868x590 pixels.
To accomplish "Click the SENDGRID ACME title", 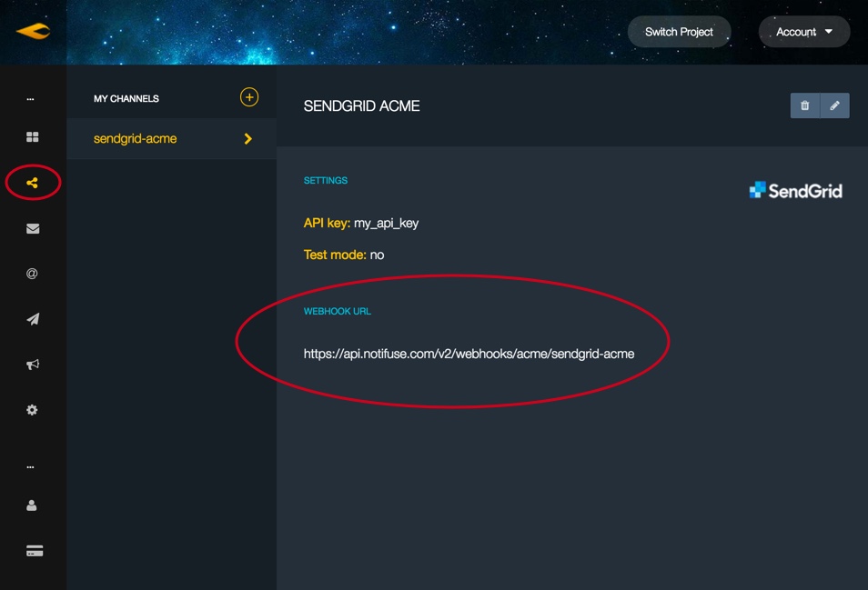I will (x=361, y=105).
